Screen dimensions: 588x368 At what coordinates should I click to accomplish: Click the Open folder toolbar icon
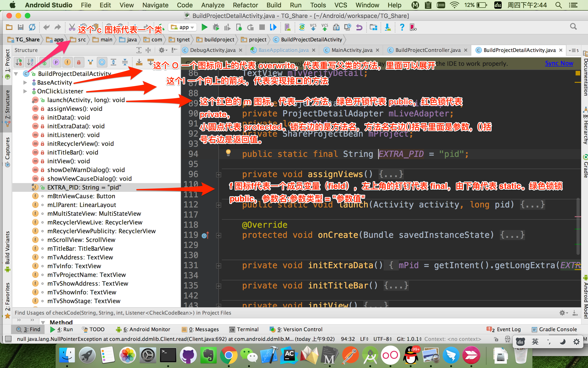9,27
